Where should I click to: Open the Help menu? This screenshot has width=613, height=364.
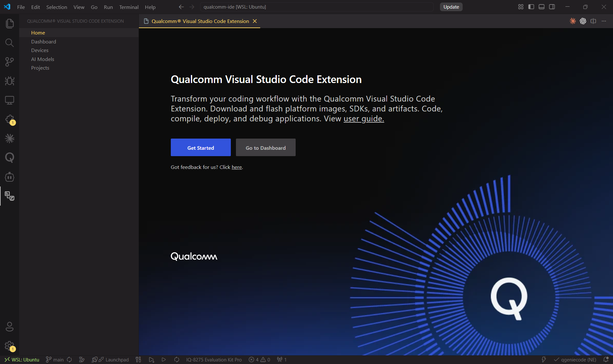[x=150, y=7]
